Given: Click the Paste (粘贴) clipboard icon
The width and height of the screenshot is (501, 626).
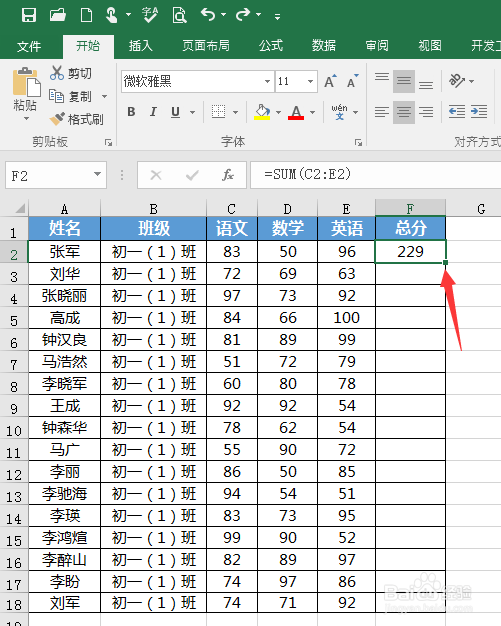Looking at the screenshot, I should (x=26, y=82).
